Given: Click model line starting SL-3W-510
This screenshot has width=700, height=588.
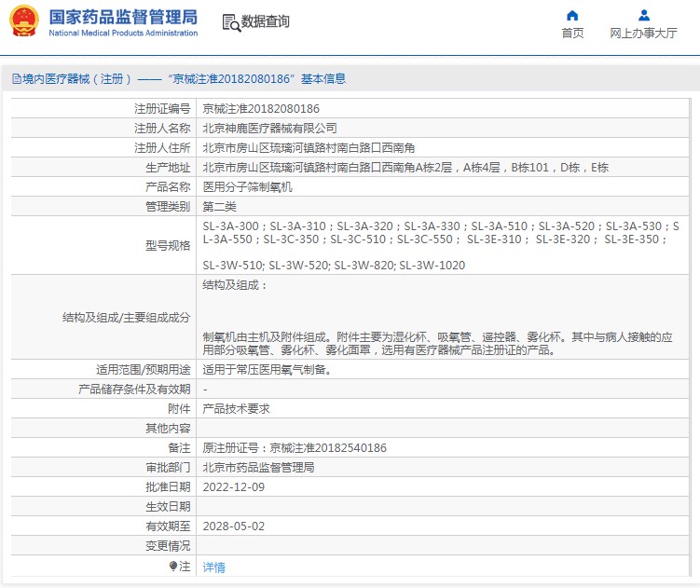Looking at the screenshot, I should click(334, 266).
